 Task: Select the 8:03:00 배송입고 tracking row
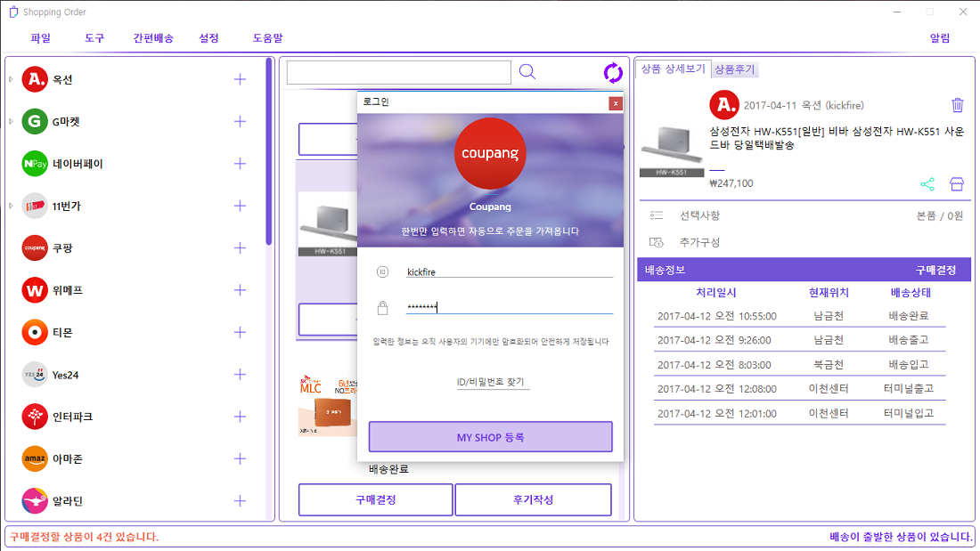tap(799, 365)
